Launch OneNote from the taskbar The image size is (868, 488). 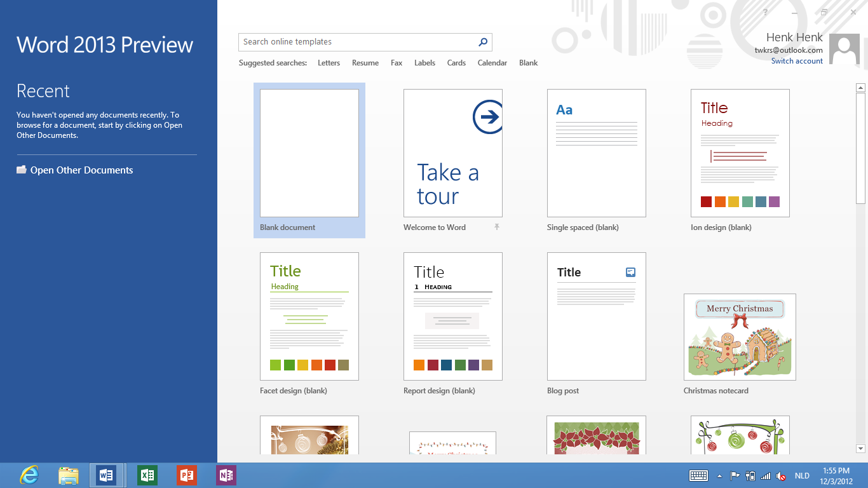226,475
